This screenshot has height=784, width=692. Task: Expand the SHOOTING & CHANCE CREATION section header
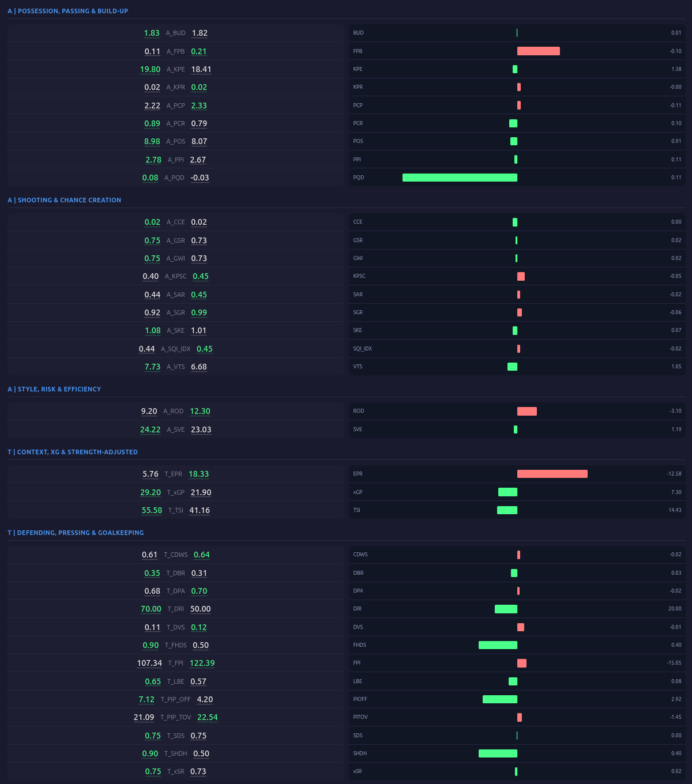coord(64,200)
